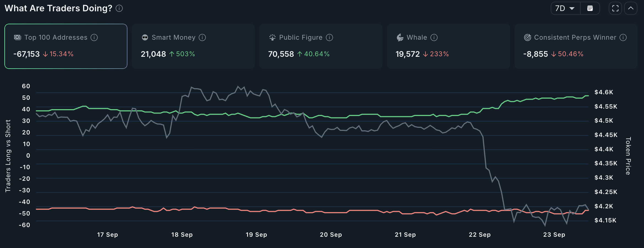Switch to the Public Figure tab
Viewport: 644px width, 248px height.
321,46
